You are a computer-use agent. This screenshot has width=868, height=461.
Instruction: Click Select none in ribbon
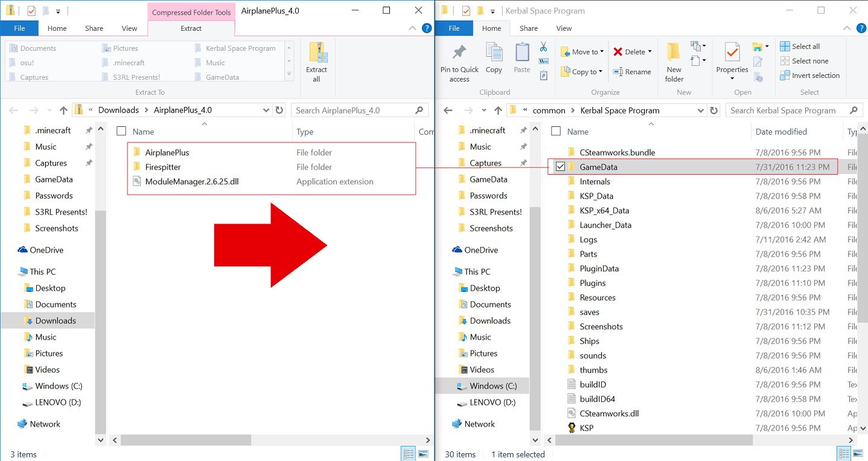(x=804, y=61)
